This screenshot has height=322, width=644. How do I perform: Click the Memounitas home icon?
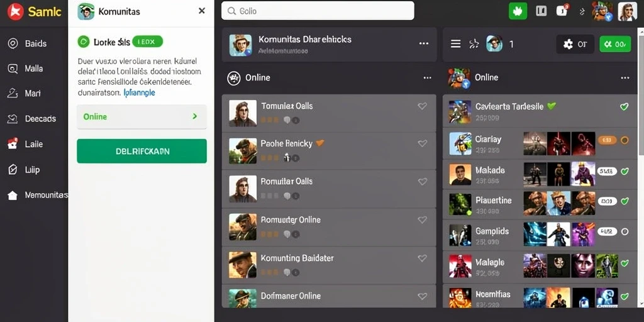pos(13,195)
